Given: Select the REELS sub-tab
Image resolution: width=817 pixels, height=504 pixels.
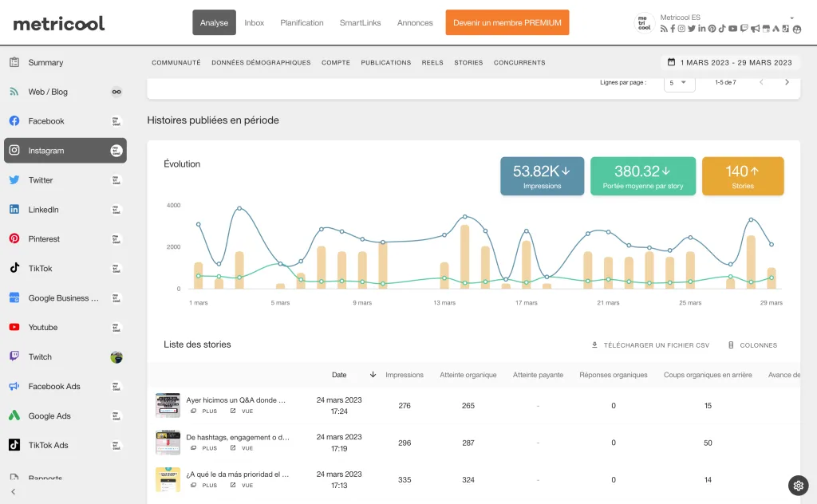Looking at the screenshot, I should click(x=432, y=62).
